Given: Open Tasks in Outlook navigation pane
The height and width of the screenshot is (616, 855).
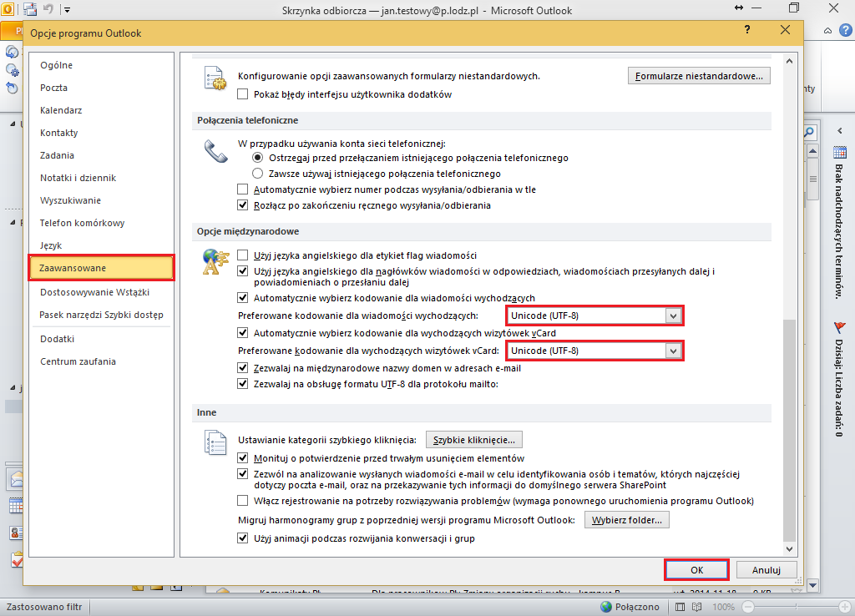Looking at the screenshot, I should [x=17, y=560].
